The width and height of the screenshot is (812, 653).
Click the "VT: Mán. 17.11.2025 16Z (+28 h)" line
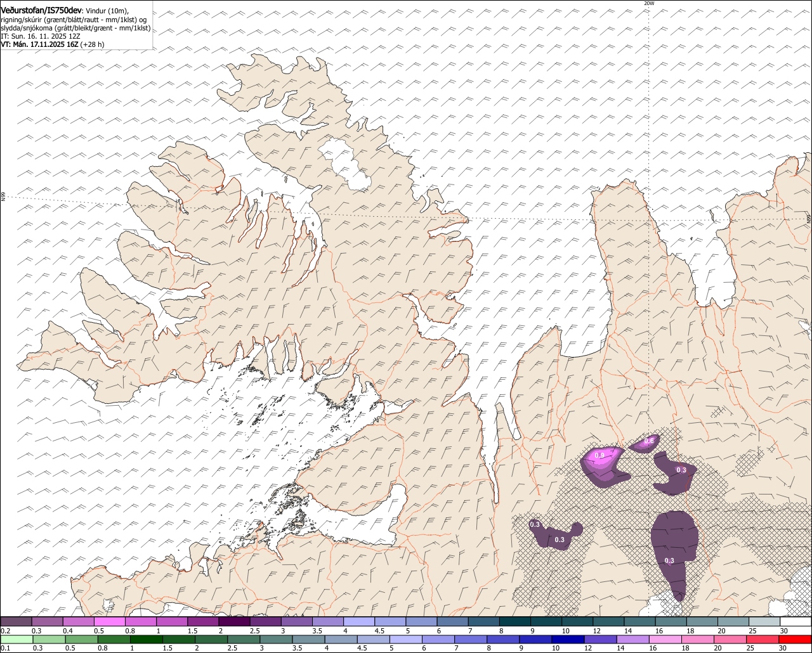pyautogui.click(x=53, y=44)
